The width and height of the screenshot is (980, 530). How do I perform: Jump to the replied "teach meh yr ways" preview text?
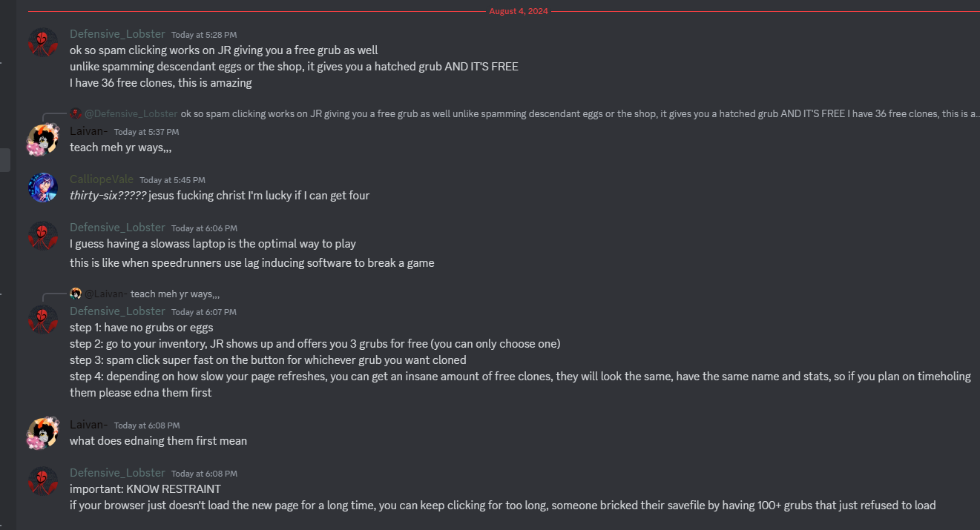(x=175, y=294)
